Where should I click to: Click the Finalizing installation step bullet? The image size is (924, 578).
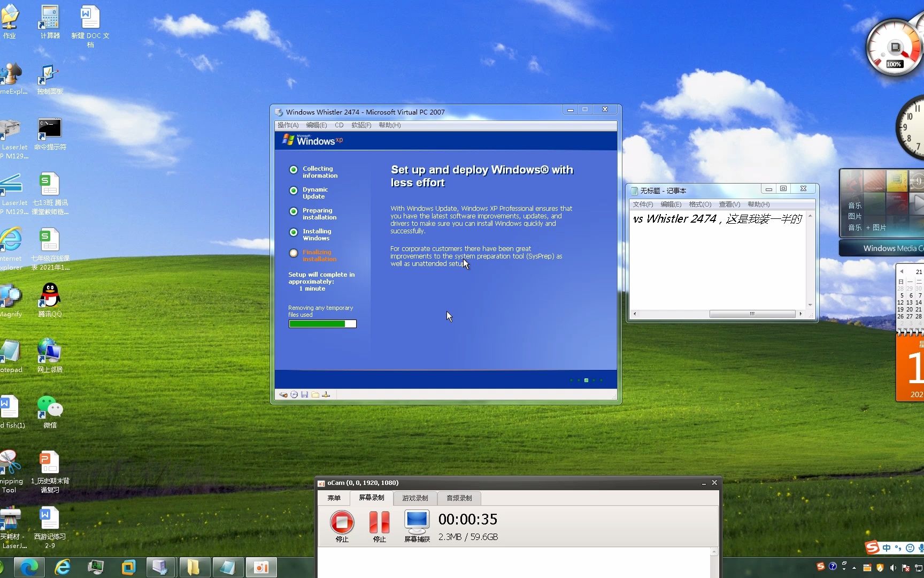[294, 253]
